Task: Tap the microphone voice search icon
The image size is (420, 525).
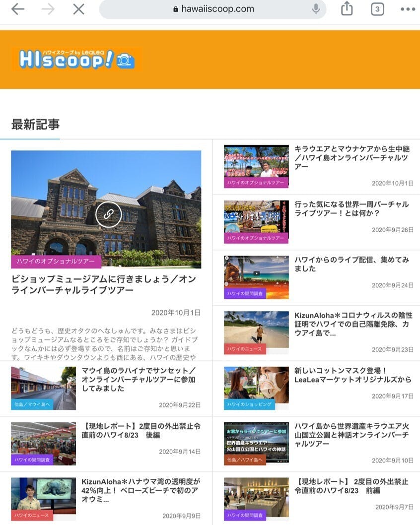Action: (315, 9)
